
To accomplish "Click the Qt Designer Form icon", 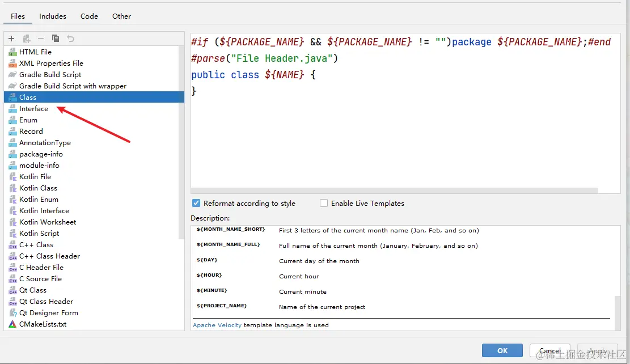I will point(12,312).
